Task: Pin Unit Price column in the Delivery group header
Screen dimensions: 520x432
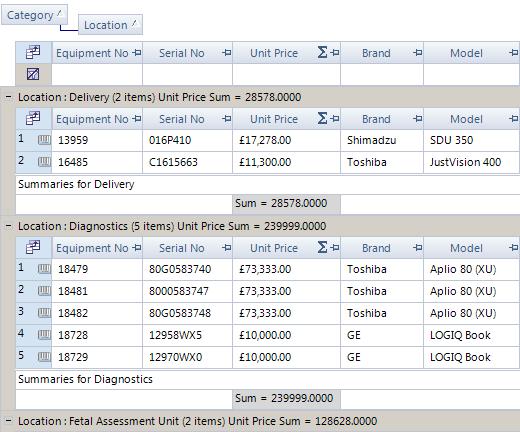Action: [x=335, y=119]
